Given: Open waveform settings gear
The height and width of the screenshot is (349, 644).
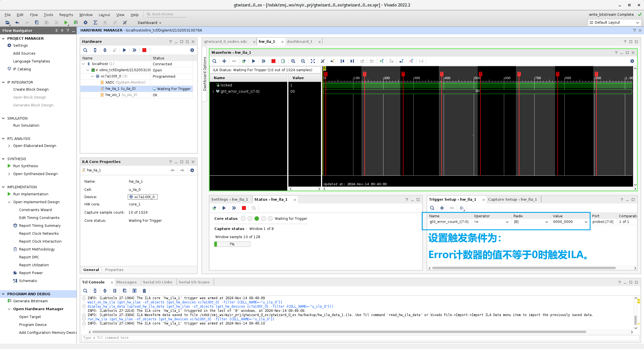Looking at the screenshot, I should (x=632, y=61).
